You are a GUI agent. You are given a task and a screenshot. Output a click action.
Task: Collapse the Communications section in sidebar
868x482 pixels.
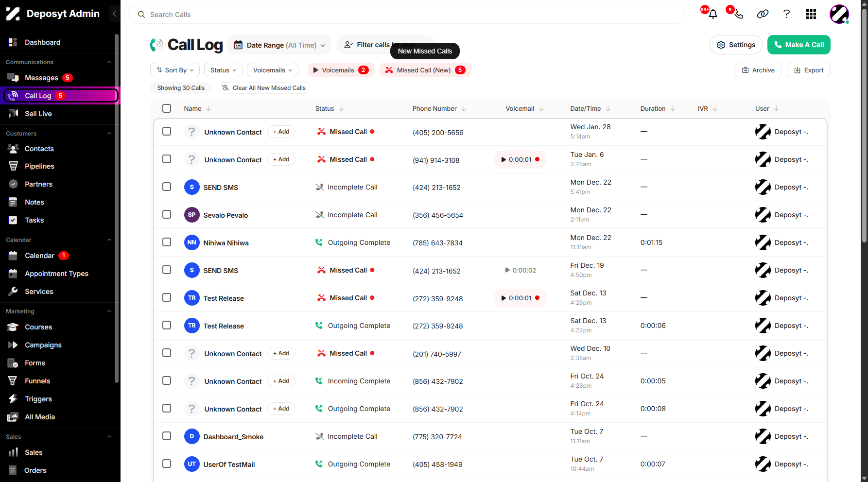click(109, 62)
